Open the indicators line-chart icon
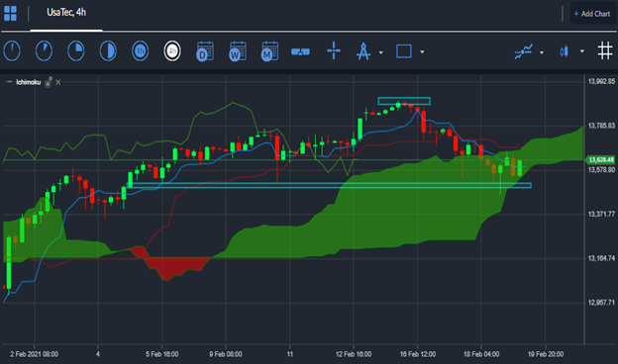The height and width of the screenshot is (364, 618). [x=524, y=51]
